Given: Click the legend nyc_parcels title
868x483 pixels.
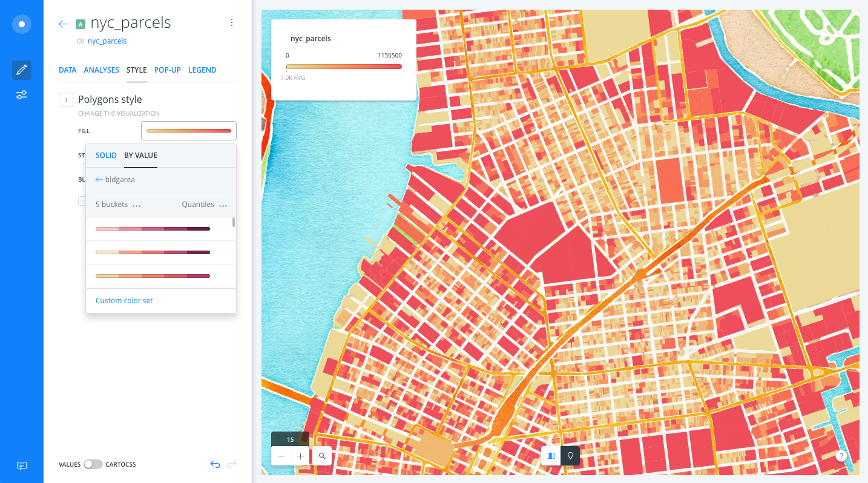Looking at the screenshot, I should (x=311, y=39).
